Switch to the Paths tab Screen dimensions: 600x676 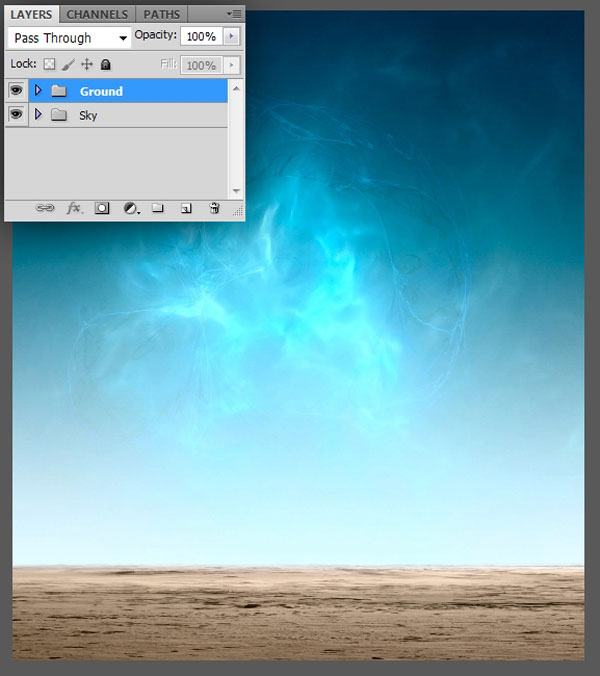(x=162, y=14)
